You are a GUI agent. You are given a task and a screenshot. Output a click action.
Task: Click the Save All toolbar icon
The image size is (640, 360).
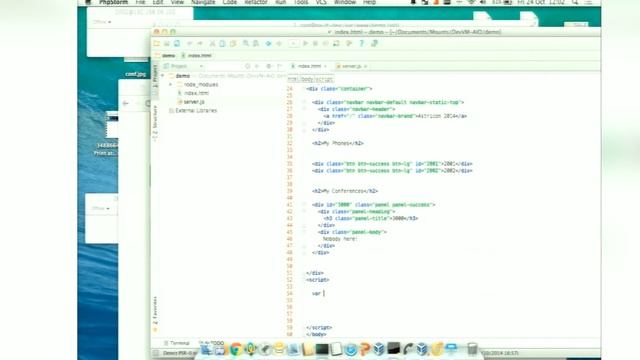167,43
